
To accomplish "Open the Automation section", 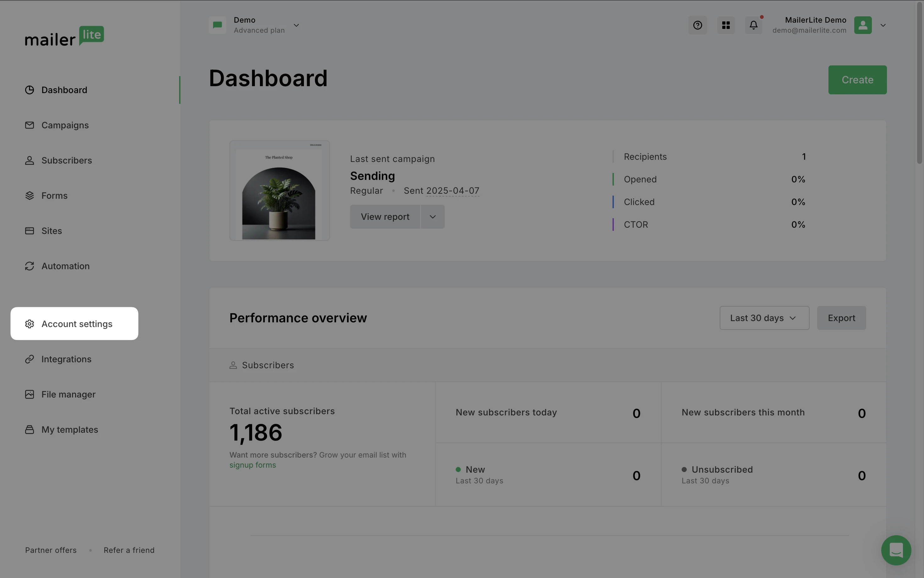I will (x=65, y=266).
